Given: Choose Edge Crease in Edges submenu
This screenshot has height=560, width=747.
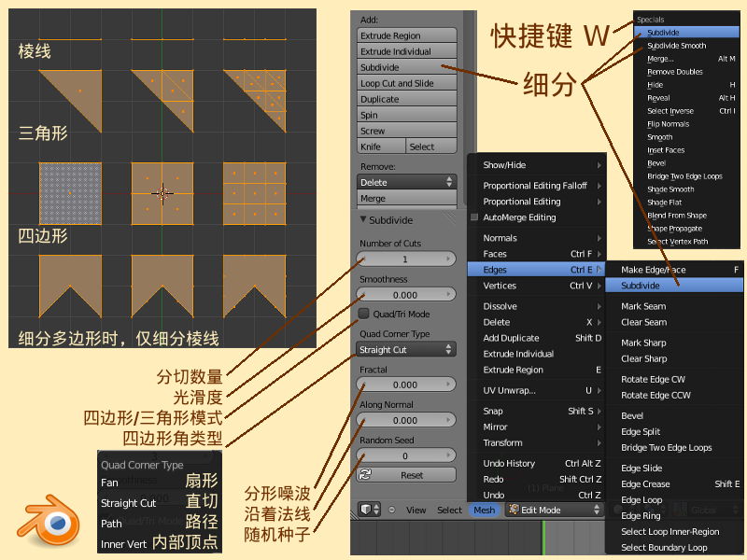Looking at the screenshot, I should (674, 483).
